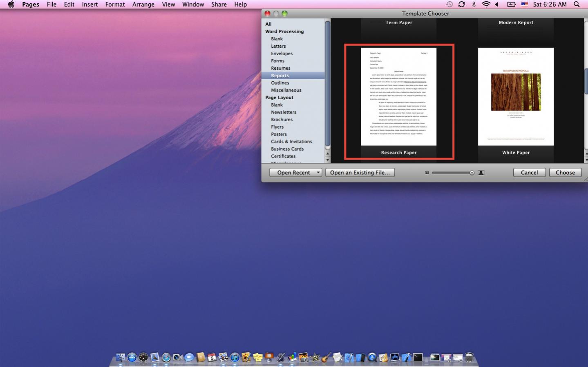Click the category list scrollbar thumb
Image resolution: width=588 pixels, height=367 pixels.
tap(327, 84)
